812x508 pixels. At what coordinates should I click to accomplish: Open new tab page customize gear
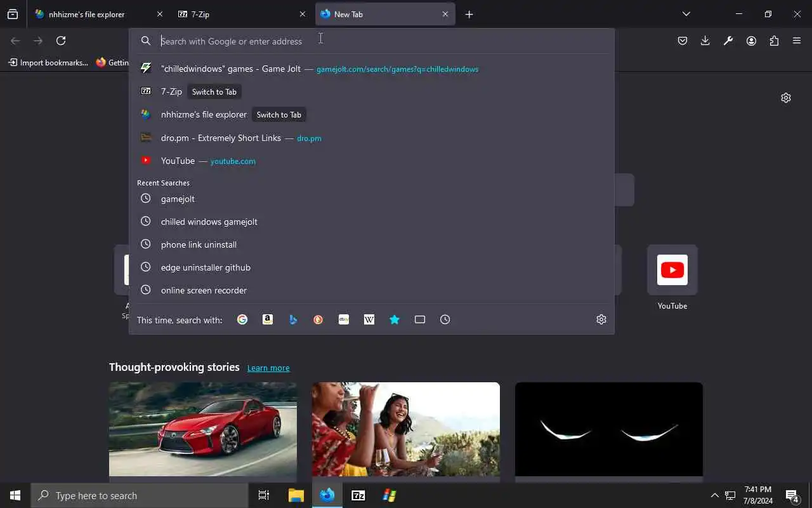tap(786, 98)
